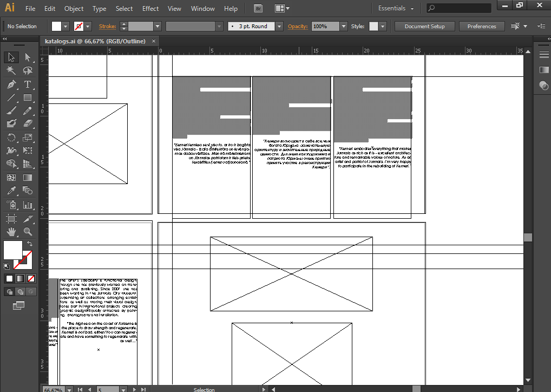551x392 pixels.
Task: Open the Effect menu
Action: tap(150, 9)
